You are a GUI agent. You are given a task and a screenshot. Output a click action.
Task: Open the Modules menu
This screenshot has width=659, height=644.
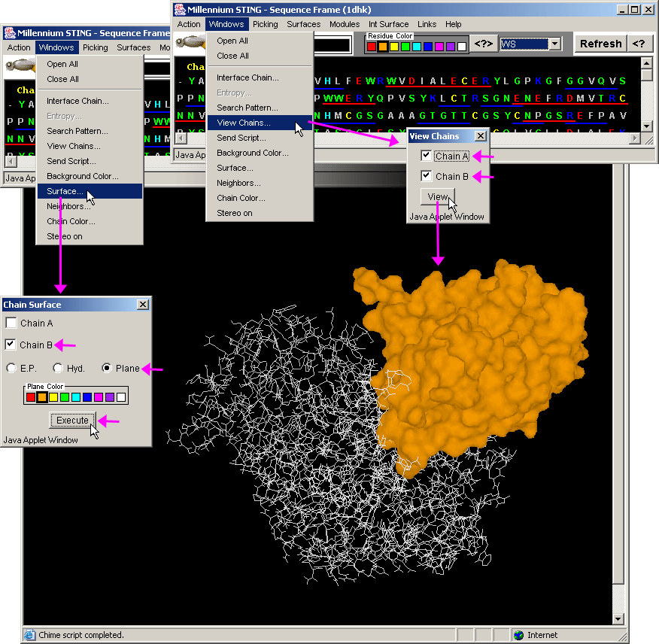pos(345,24)
